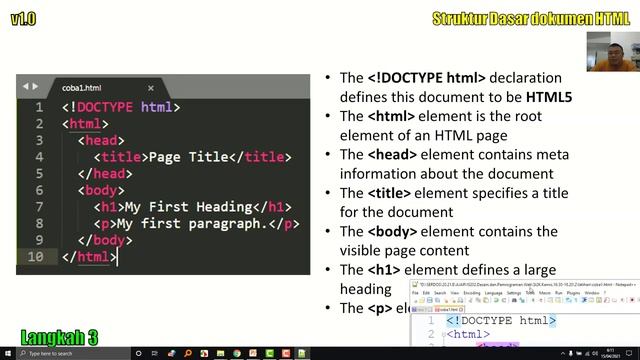Open the Macro menu in Notepad++
Screen dimensions: 640x360
[544, 293]
